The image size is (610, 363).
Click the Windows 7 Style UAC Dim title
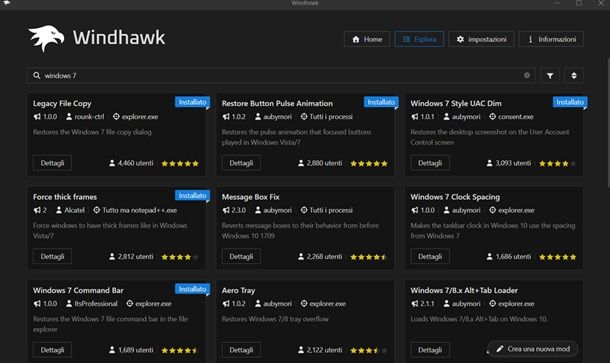456,103
